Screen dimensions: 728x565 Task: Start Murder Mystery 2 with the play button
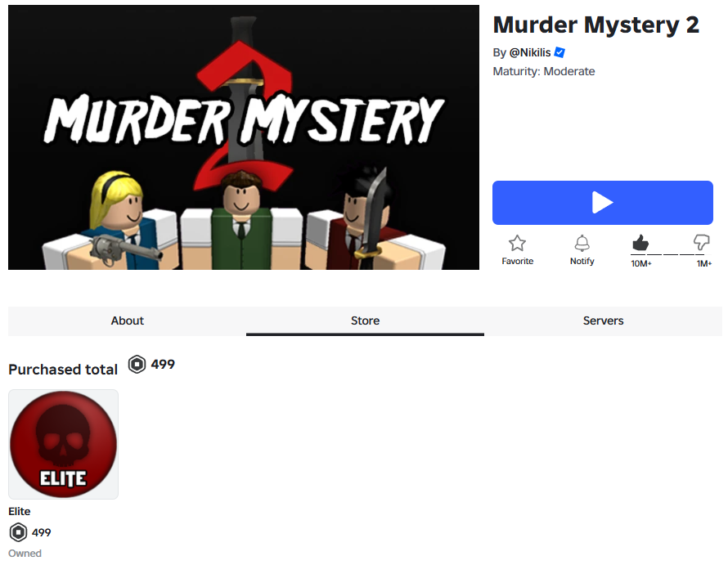click(x=602, y=203)
